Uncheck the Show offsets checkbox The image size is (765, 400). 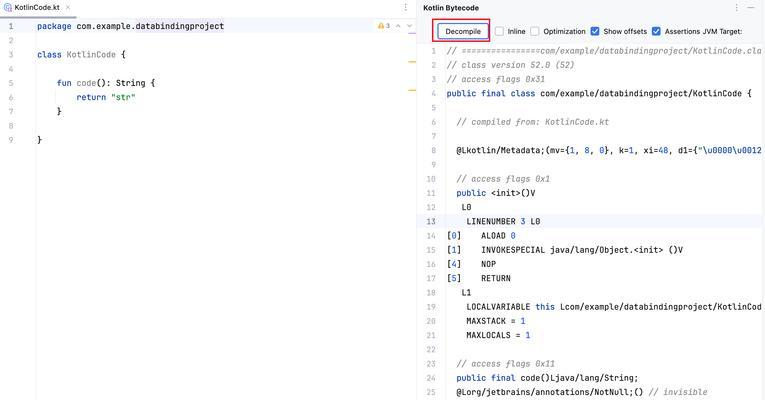click(x=595, y=31)
